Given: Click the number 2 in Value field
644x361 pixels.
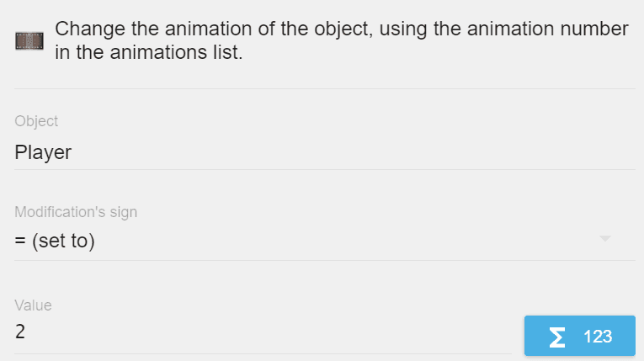Looking at the screenshot, I should click(x=20, y=332).
